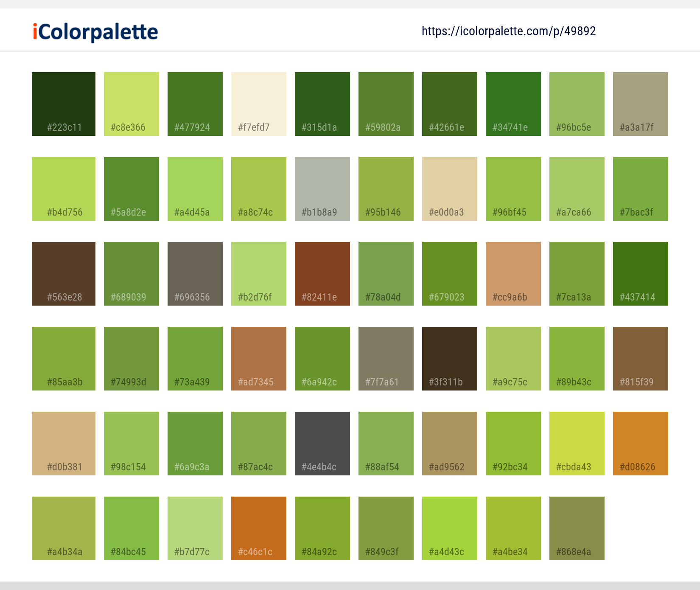Click the #849c3f swatch
This screenshot has height=590, width=700.
point(386,528)
